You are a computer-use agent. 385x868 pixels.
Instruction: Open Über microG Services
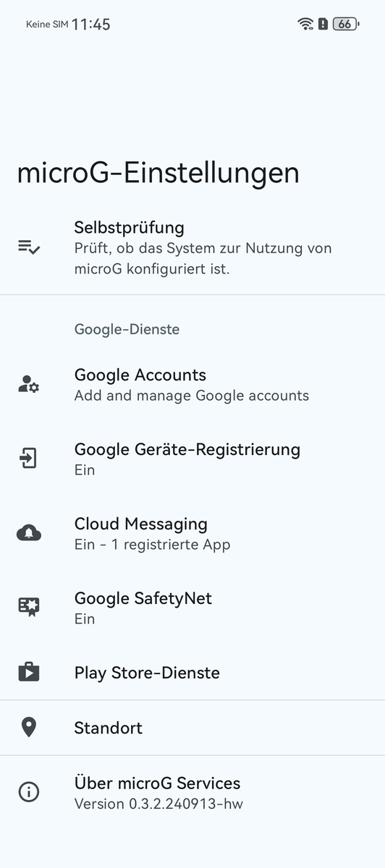(192, 792)
